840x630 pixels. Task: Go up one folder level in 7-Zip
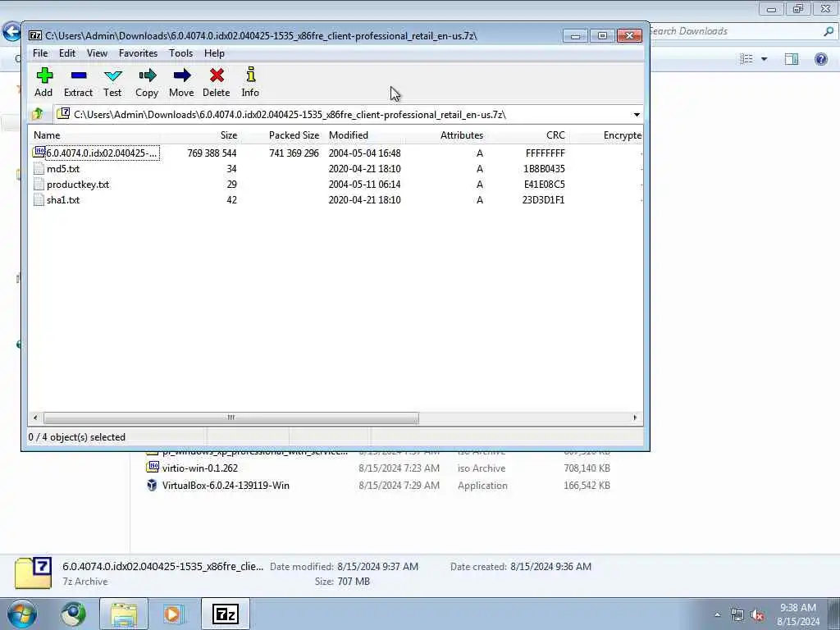(x=38, y=114)
